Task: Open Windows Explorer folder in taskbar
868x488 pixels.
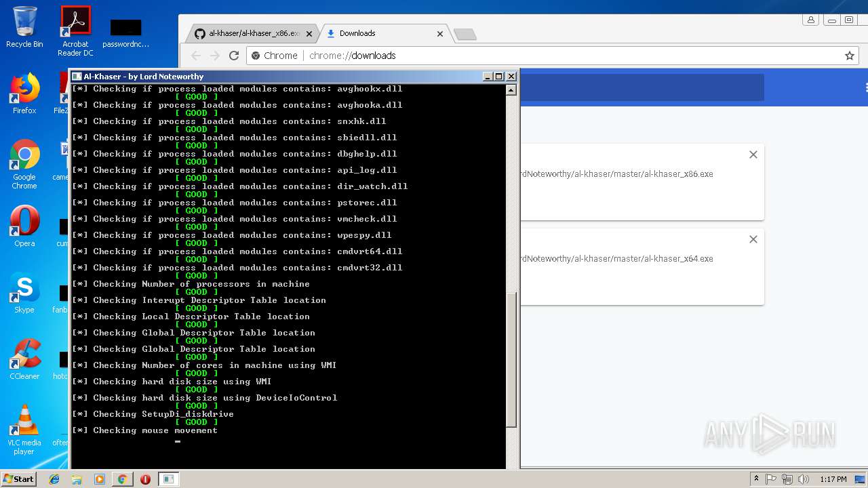Action: (77, 479)
